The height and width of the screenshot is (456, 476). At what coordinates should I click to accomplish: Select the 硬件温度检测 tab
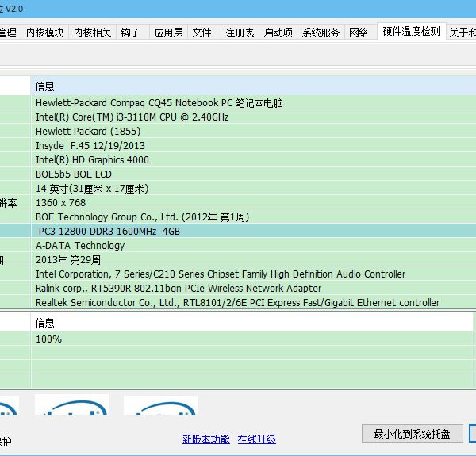(411, 32)
